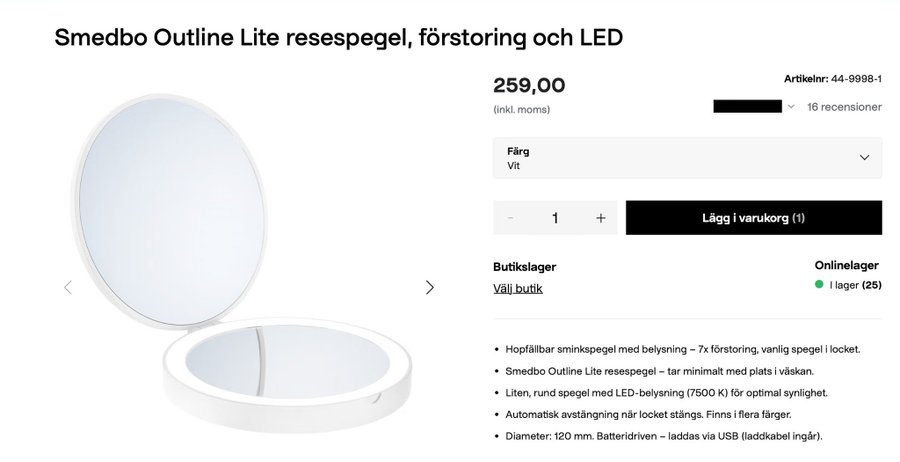Expand rating details chevron beside reviews
Screen dimensions: 900x462
pos(791,107)
